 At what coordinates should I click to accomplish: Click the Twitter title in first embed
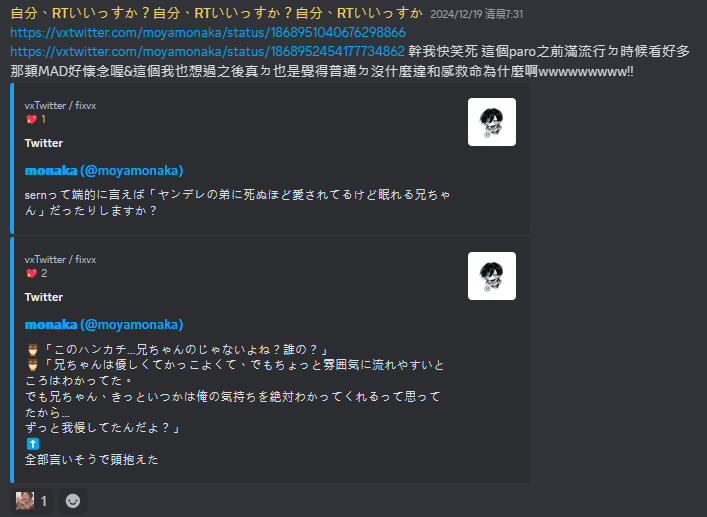click(44, 143)
